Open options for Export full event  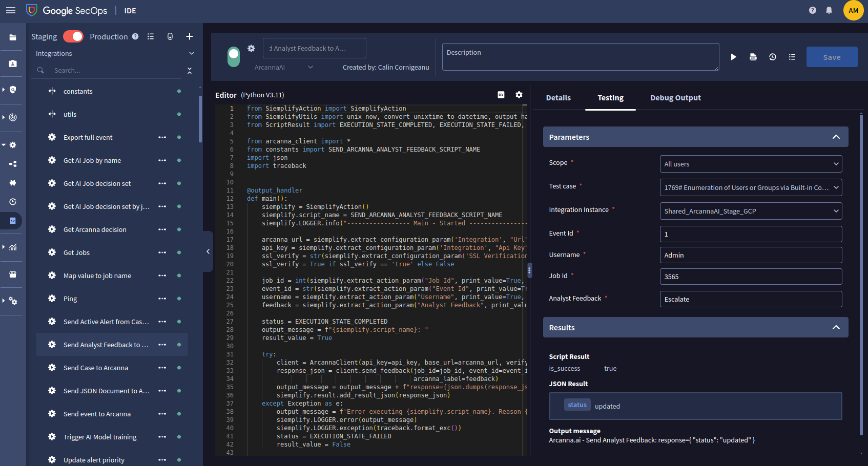coord(162,137)
